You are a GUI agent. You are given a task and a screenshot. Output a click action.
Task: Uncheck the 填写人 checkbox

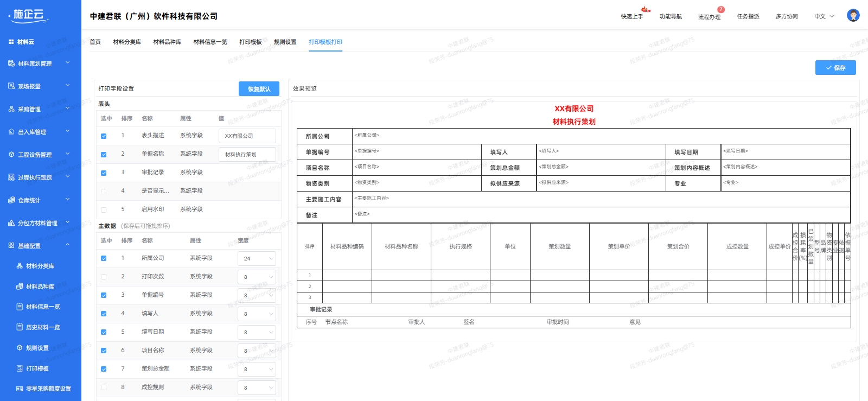coord(104,314)
